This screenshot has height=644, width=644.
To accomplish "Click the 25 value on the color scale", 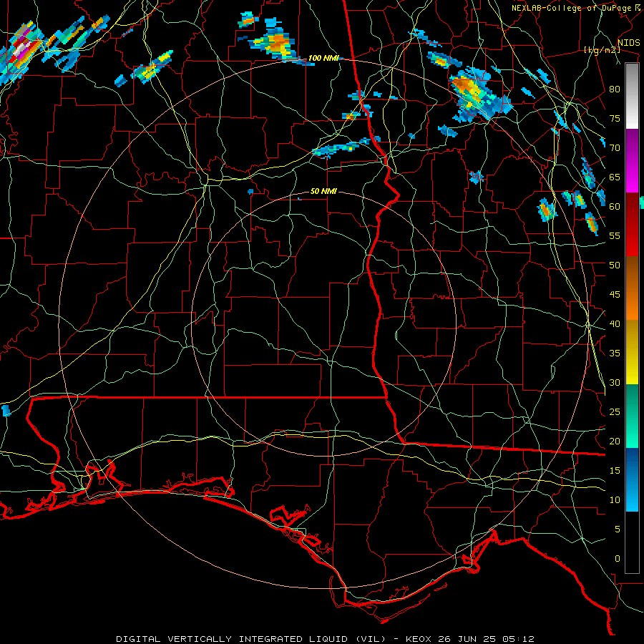I will pyautogui.click(x=615, y=411).
